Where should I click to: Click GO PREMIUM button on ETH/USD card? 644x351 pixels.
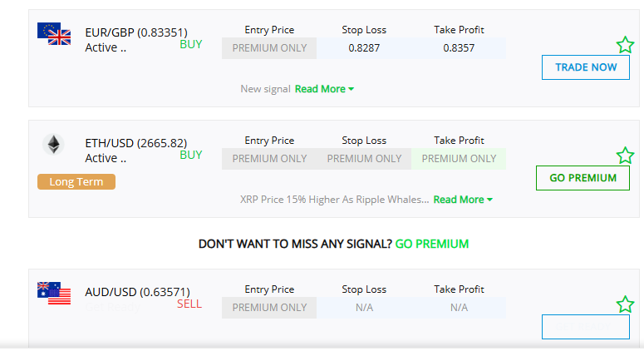pos(583,178)
